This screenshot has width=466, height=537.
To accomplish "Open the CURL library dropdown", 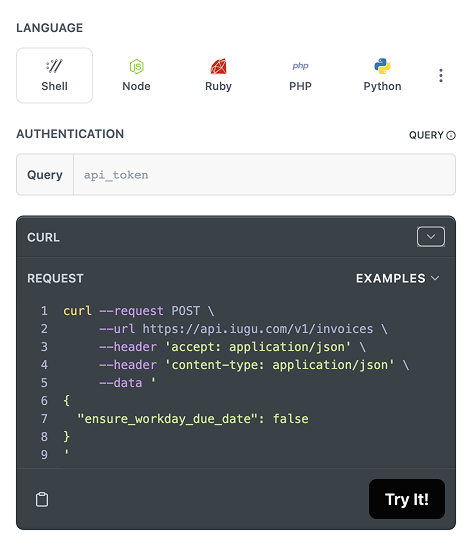I will coord(431,237).
